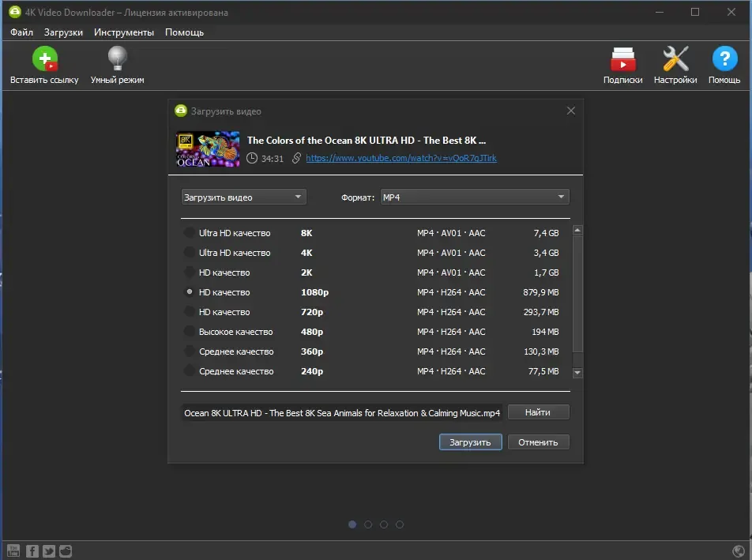The width and height of the screenshot is (752, 560).
Task: Open the youtube.com video link
Action: [x=401, y=158]
